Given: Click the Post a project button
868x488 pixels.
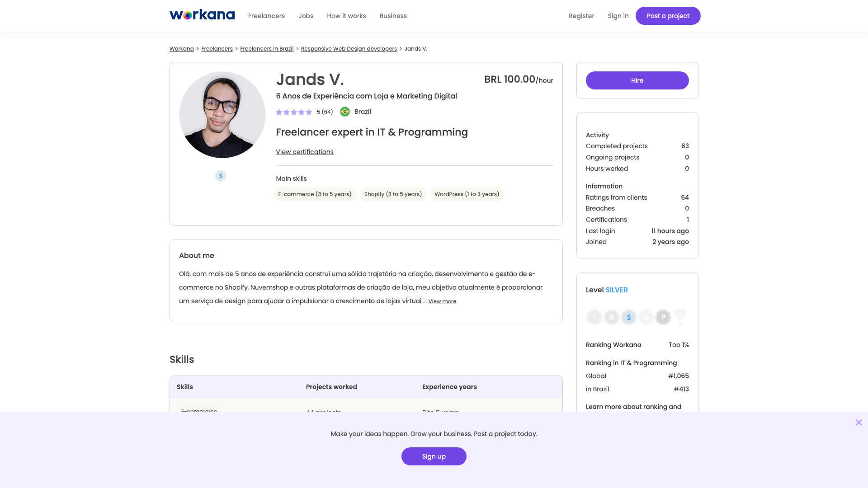Looking at the screenshot, I should point(668,16).
